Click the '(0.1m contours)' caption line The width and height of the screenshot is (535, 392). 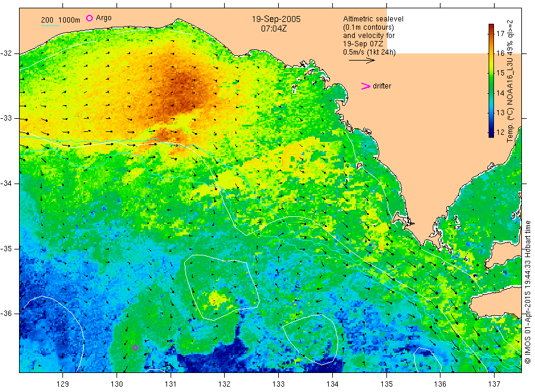(x=368, y=27)
